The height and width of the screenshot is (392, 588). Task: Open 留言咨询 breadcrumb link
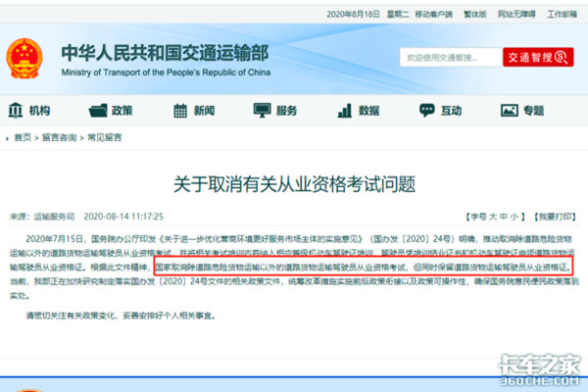[x=57, y=138]
